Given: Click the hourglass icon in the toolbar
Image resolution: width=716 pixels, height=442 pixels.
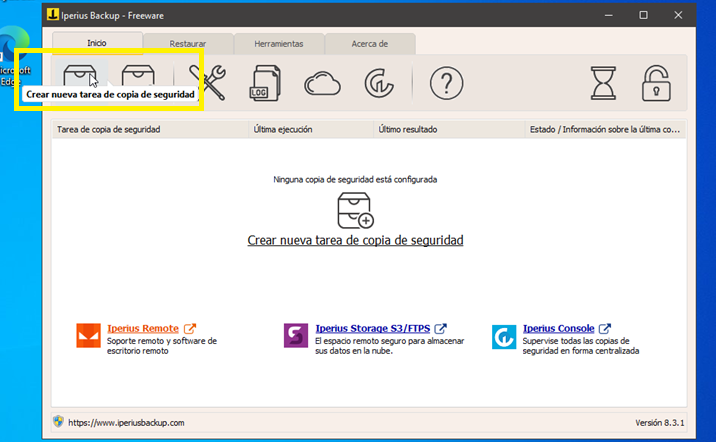Looking at the screenshot, I should coord(603,83).
